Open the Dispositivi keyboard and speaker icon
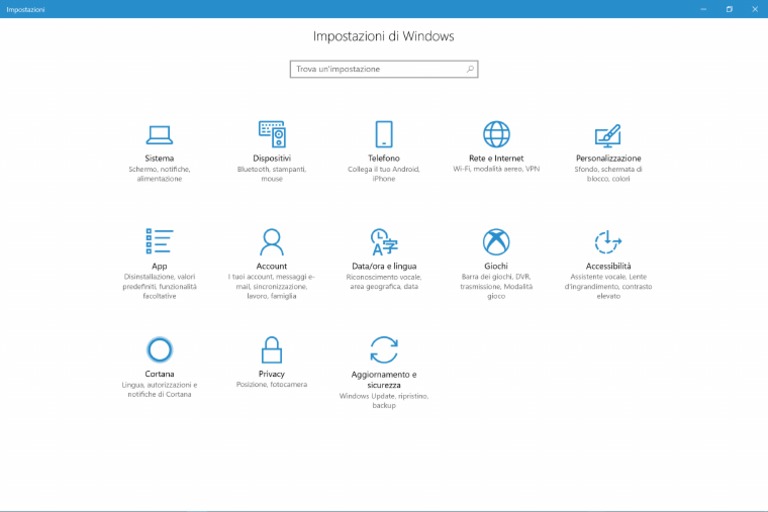Viewport: 768px width, 512px height. (272, 134)
